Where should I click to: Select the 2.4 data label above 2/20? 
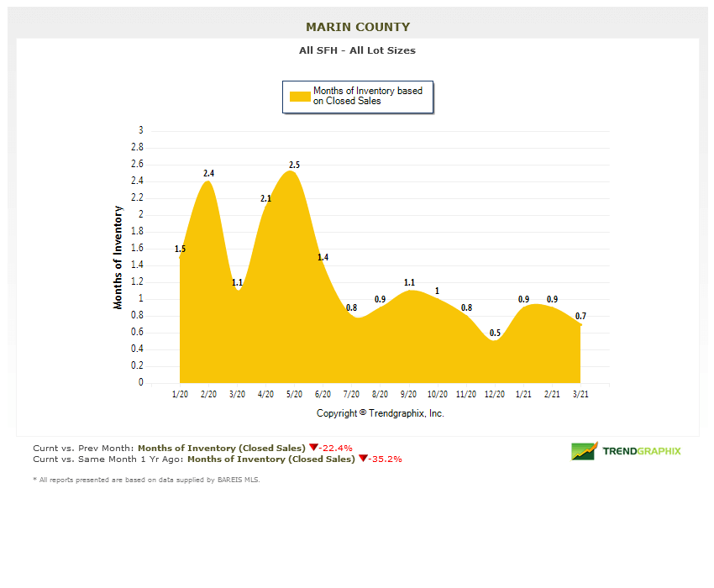pyautogui.click(x=208, y=174)
